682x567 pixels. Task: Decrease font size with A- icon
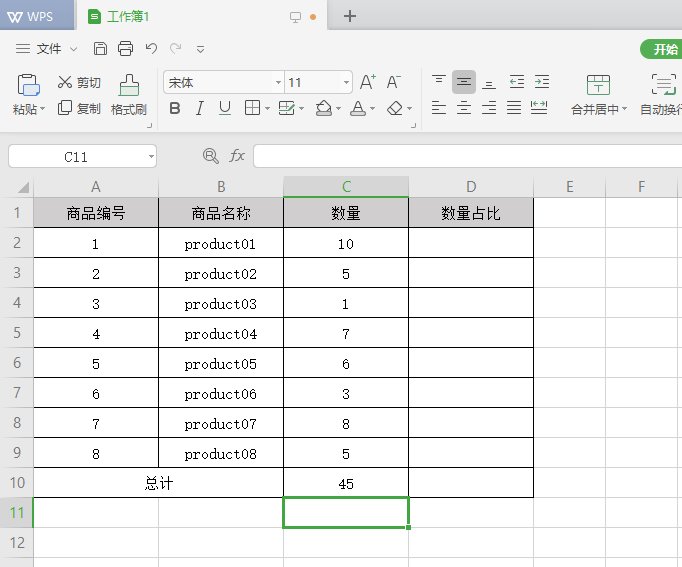coord(393,82)
